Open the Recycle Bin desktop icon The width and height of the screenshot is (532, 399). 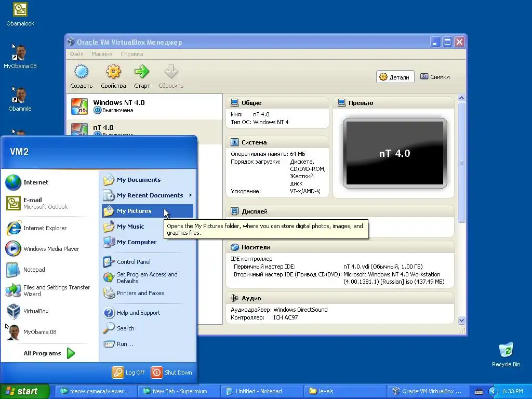pos(506,354)
